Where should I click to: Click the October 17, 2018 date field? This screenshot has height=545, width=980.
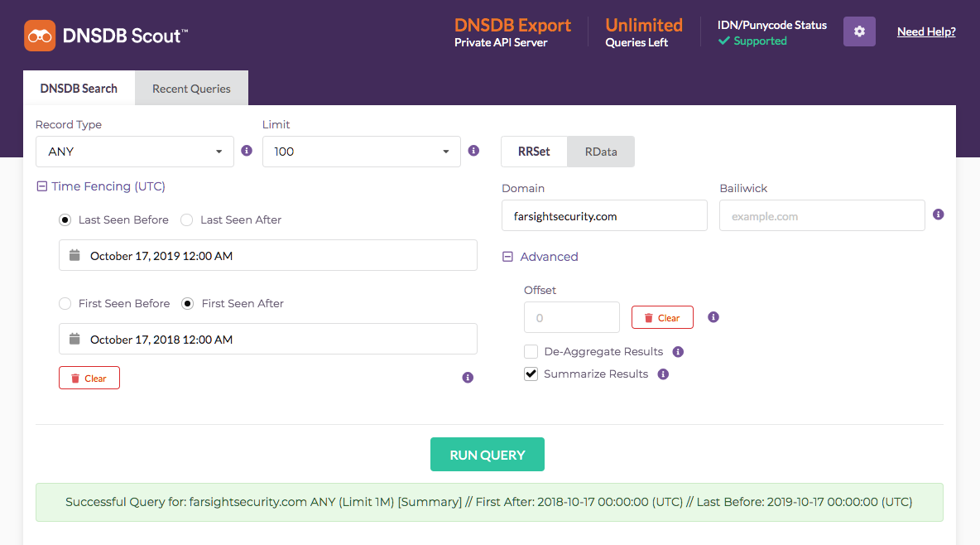point(268,339)
